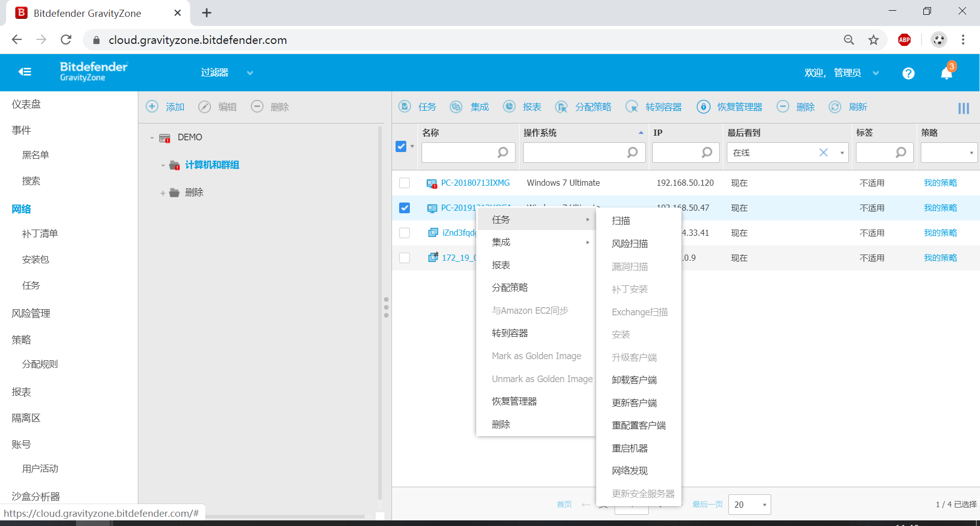
Task: Open the help question mark icon
Action: click(x=908, y=73)
